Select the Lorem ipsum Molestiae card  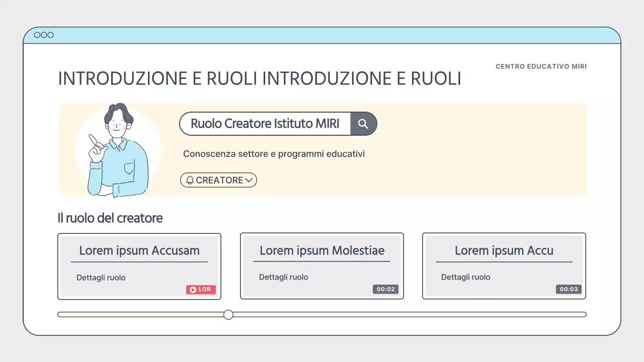click(x=322, y=266)
